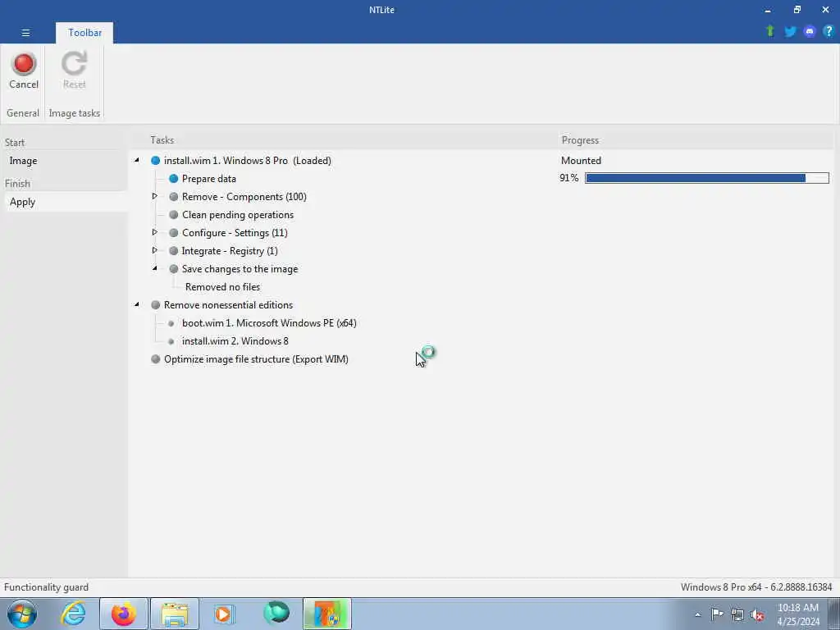840x630 pixels.
Task: Click the green update arrow icon
Action: tap(770, 31)
